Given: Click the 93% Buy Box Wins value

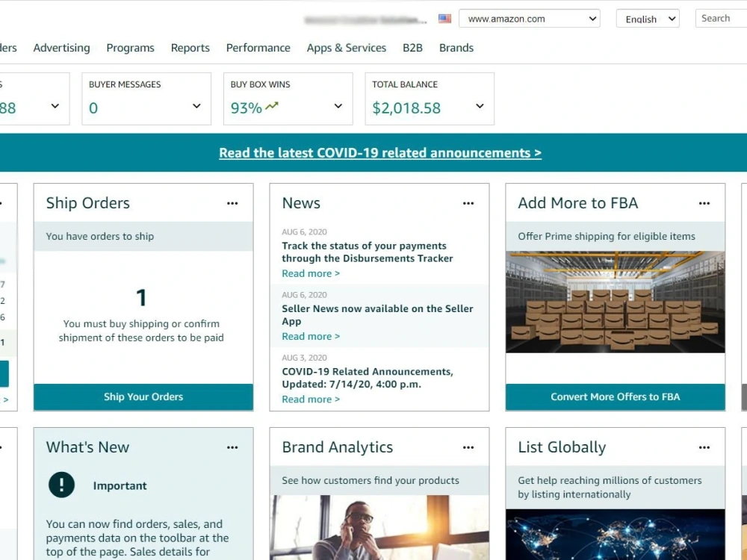Looking at the screenshot, I should click(247, 108).
